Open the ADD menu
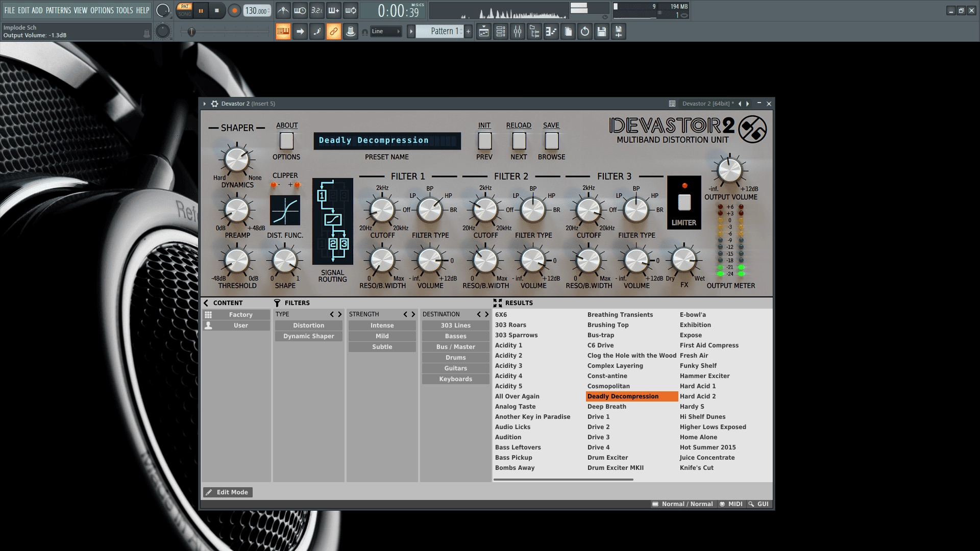The image size is (980, 551). pyautogui.click(x=37, y=10)
